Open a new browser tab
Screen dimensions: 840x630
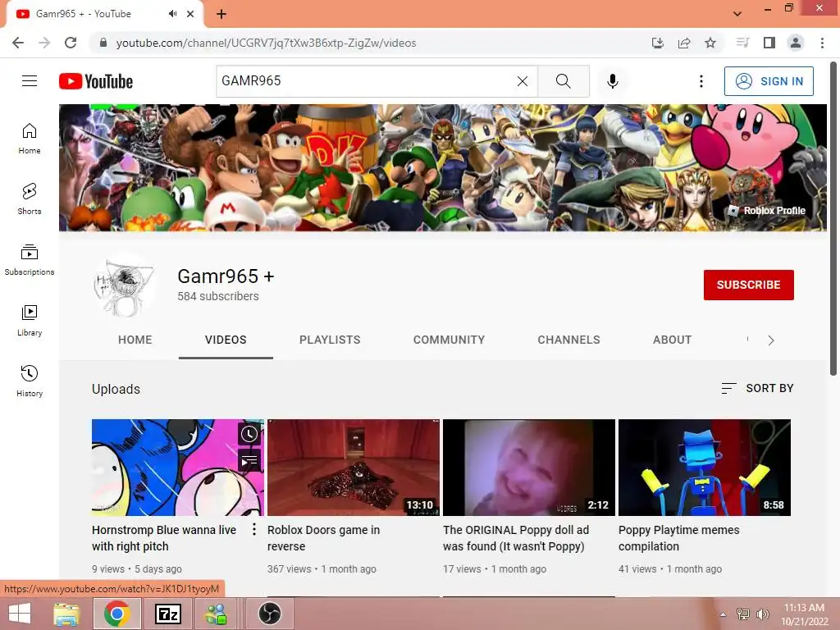221,14
